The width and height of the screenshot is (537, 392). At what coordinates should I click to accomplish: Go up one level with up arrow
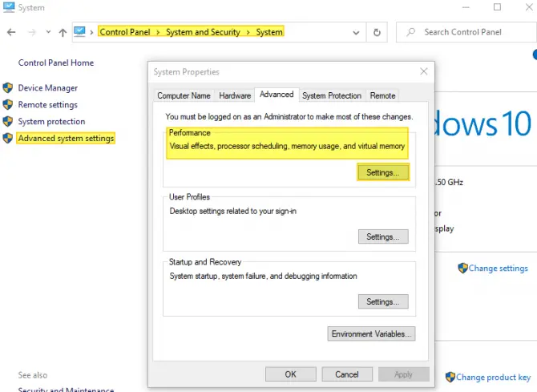coord(63,32)
